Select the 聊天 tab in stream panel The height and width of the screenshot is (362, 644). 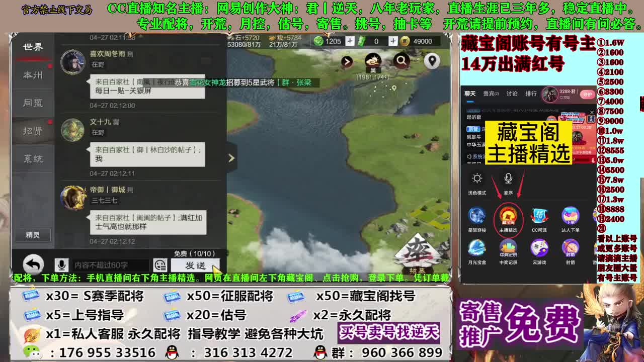tap(470, 94)
